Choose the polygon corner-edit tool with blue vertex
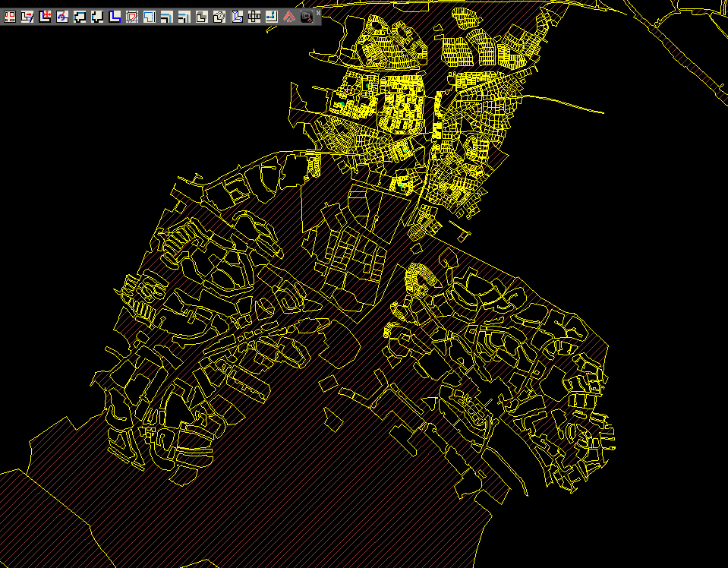This screenshot has height=568, width=728. (78, 14)
